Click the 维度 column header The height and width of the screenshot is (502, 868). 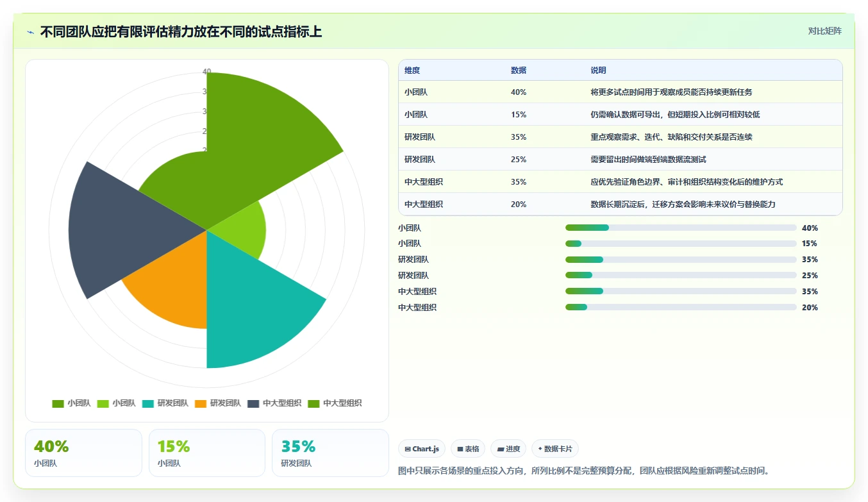click(x=412, y=71)
